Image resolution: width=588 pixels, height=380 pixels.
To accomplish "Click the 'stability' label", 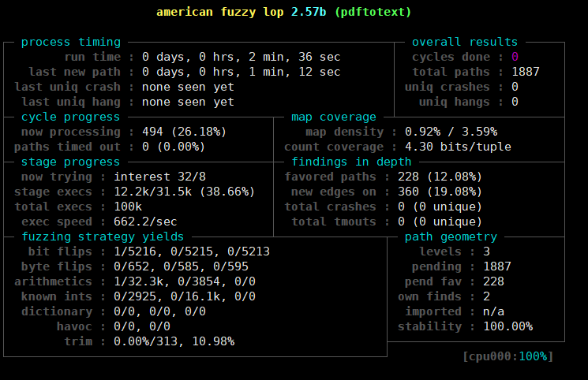I will tap(429, 326).
